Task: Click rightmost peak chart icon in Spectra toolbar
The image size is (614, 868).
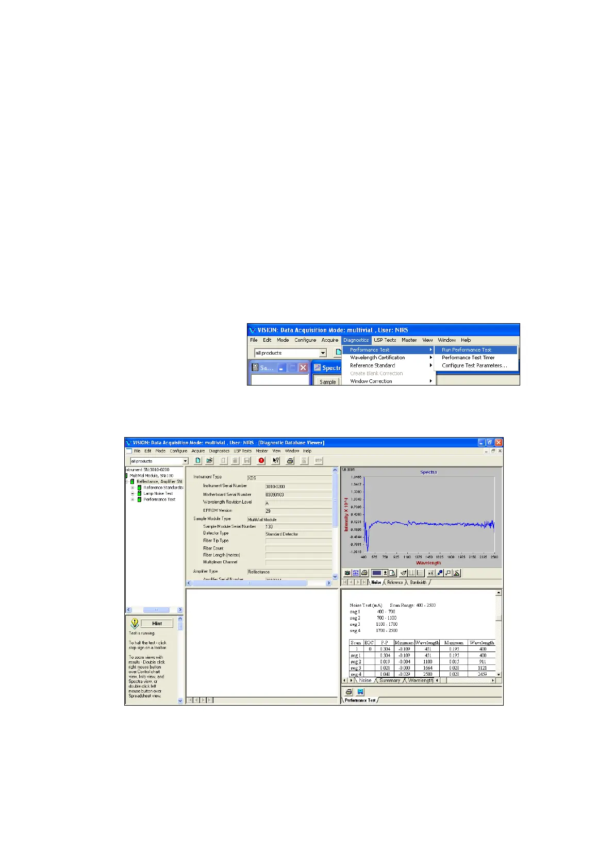Action: point(456,573)
